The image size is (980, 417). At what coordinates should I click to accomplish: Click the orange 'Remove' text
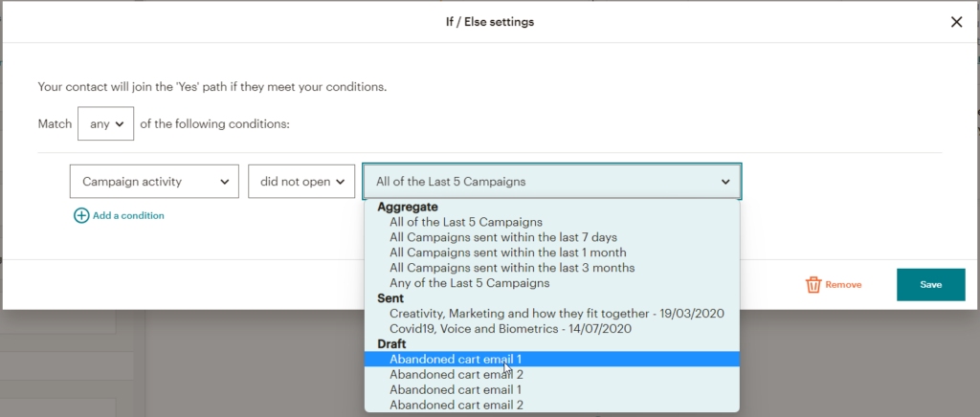tap(843, 285)
